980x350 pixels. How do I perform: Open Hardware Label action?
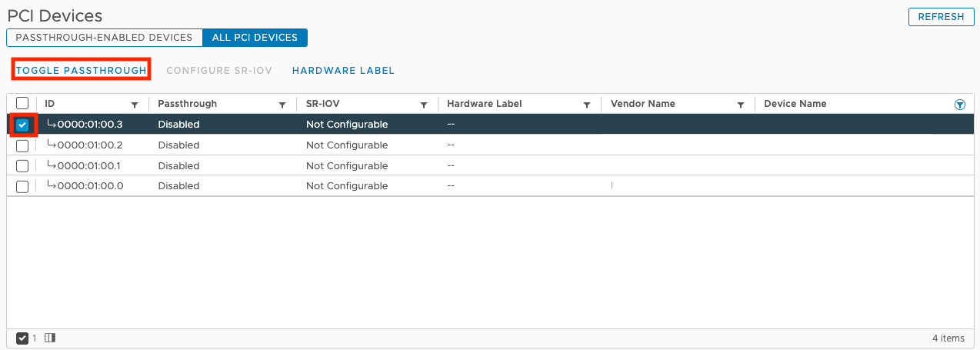tap(343, 70)
